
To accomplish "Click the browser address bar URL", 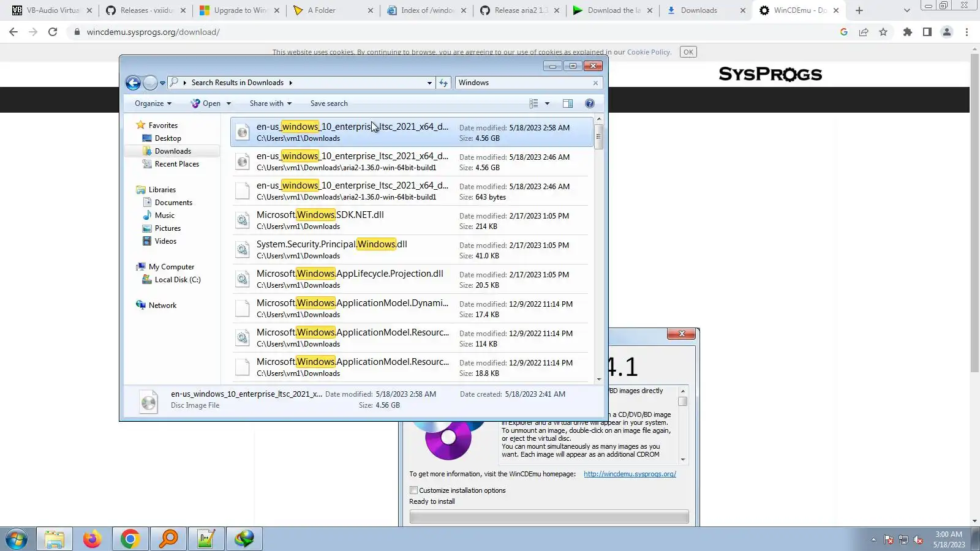I will [153, 32].
